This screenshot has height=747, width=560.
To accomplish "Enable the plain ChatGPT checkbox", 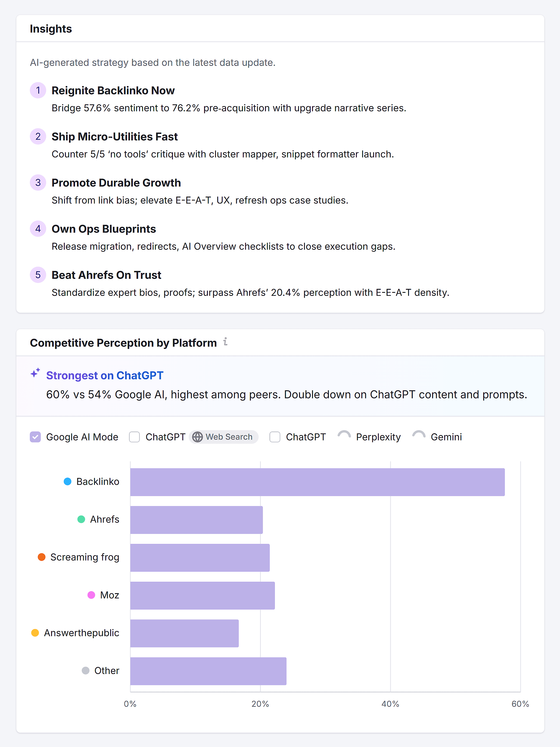I will point(275,437).
